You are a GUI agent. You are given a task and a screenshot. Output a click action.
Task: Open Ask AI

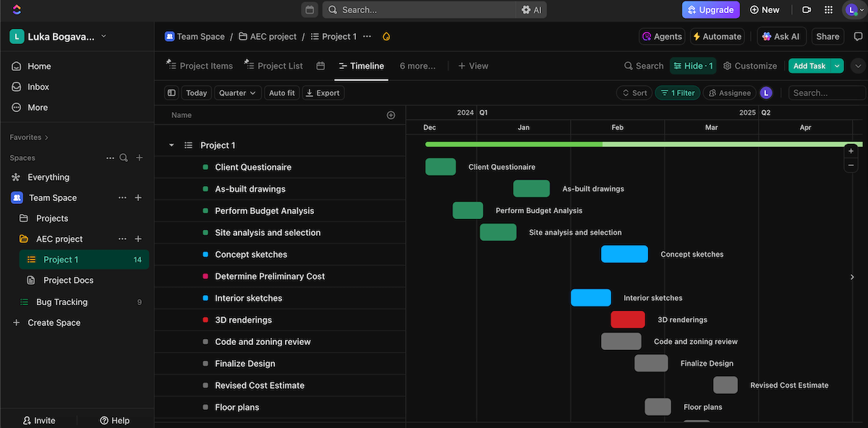(781, 36)
